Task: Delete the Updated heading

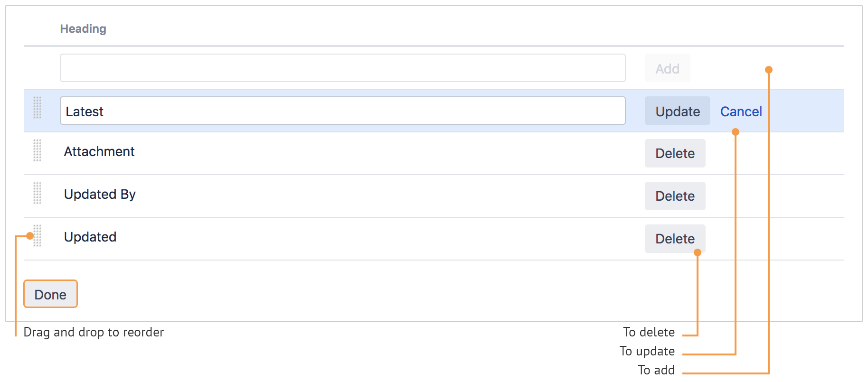Action: [x=675, y=238]
